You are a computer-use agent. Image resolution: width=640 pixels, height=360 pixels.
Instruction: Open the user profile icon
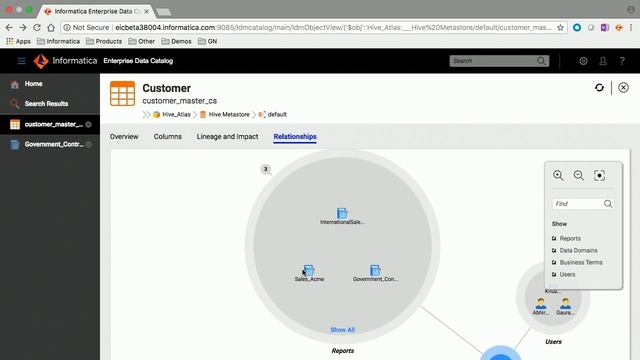click(602, 61)
